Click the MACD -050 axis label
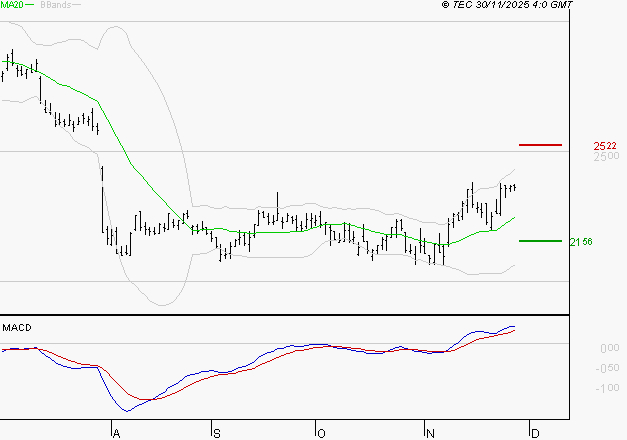Screen dimensions: 627x440 [x=607, y=368]
